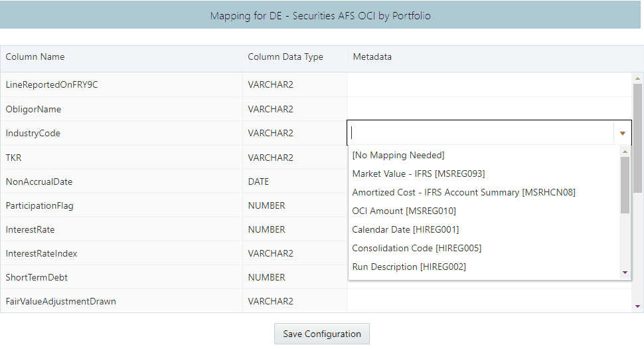The image size is (644, 349).
Task: Click the Column Name header
Action: (x=35, y=57)
